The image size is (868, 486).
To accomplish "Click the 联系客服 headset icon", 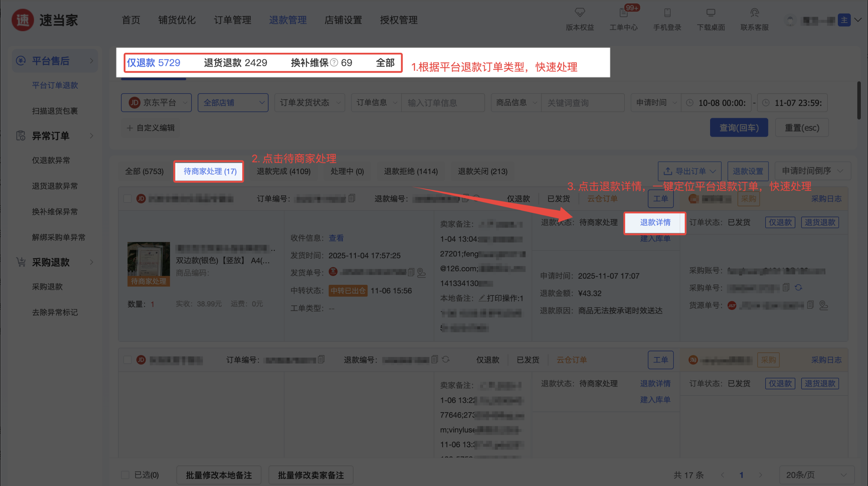I will pyautogui.click(x=753, y=13).
